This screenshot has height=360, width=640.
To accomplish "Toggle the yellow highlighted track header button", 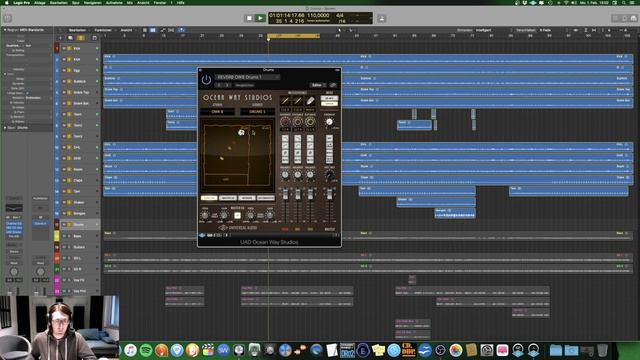I will click(x=81, y=38).
